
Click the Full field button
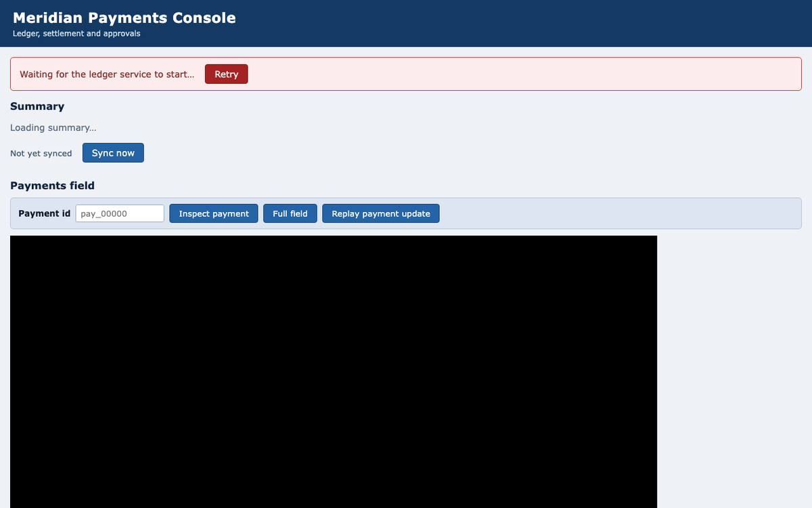[290, 213]
